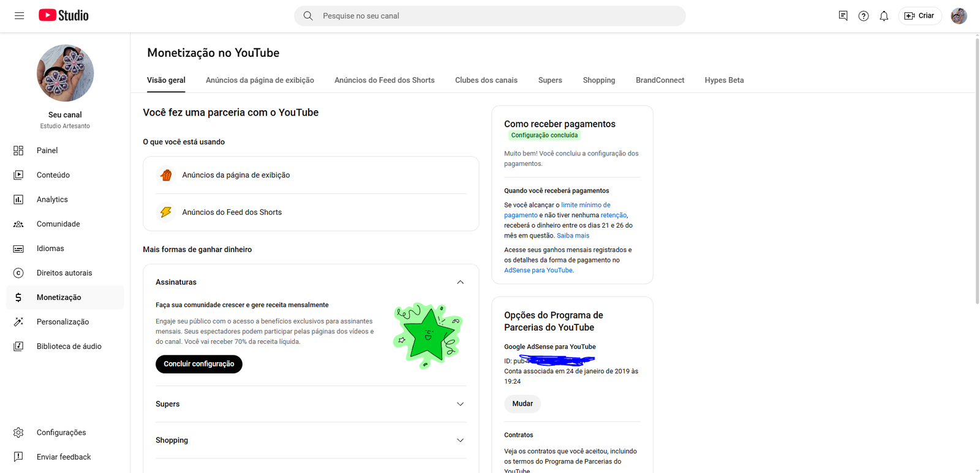Click the watch page ads orange icon
The image size is (980, 473).
point(166,175)
